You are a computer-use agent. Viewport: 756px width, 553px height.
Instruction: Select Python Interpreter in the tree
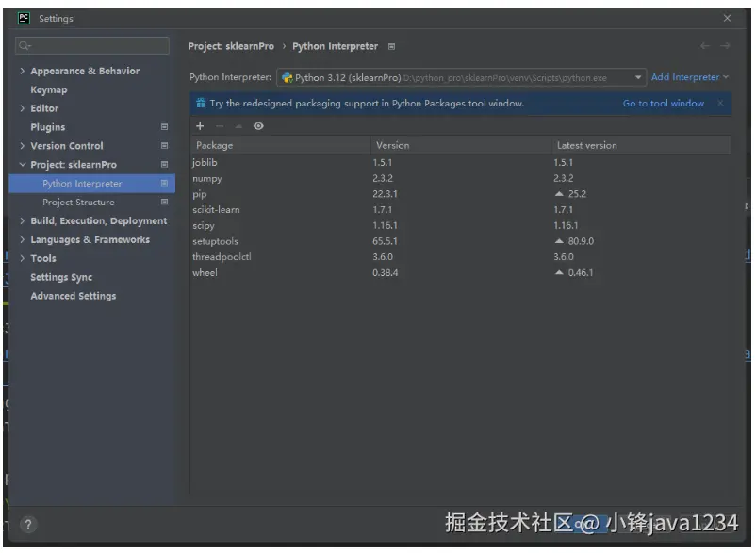pyautogui.click(x=91, y=184)
